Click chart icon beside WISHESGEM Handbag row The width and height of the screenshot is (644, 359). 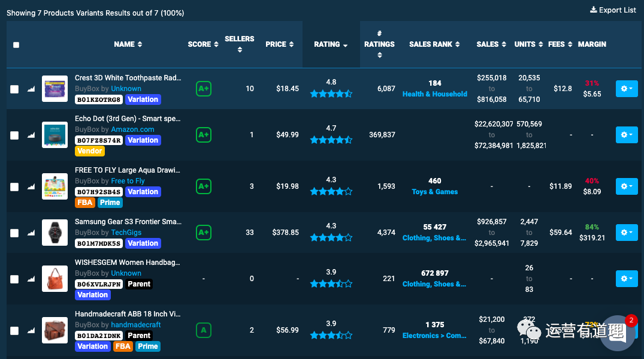pos(31,279)
